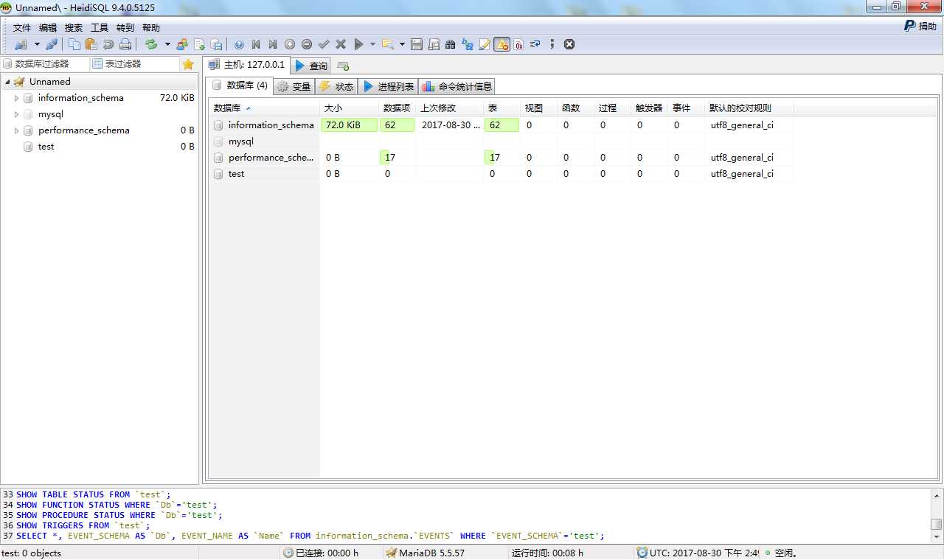Select the 数据库 (4) tab
944x560 pixels.
coord(240,85)
